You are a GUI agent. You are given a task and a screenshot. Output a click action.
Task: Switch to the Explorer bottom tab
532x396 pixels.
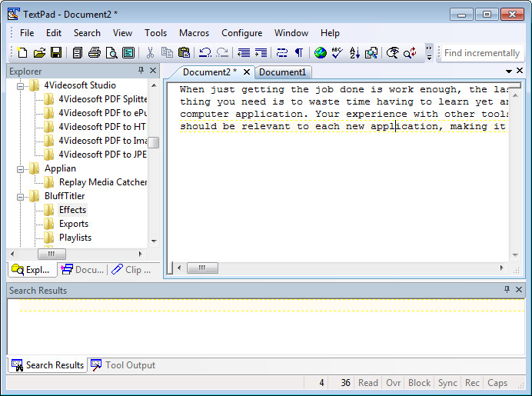(x=32, y=270)
